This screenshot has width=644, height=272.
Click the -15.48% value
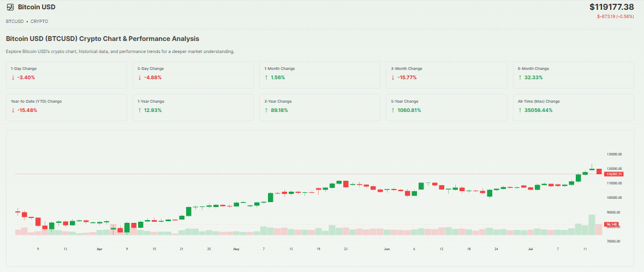[x=27, y=110]
